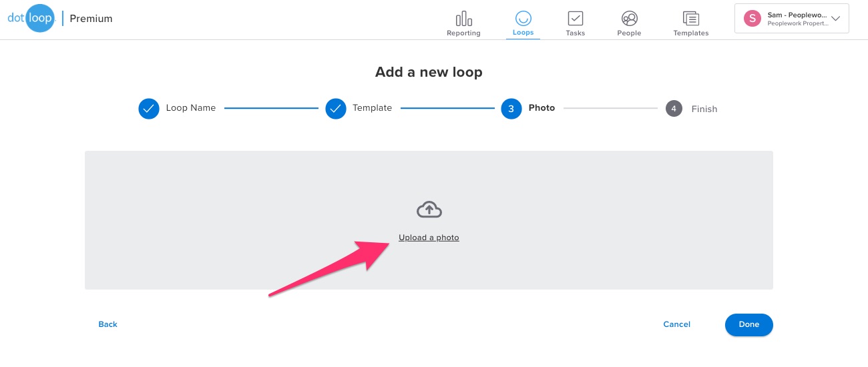
Task: Click the Premium label in header
Action: [x=91, y=19]
